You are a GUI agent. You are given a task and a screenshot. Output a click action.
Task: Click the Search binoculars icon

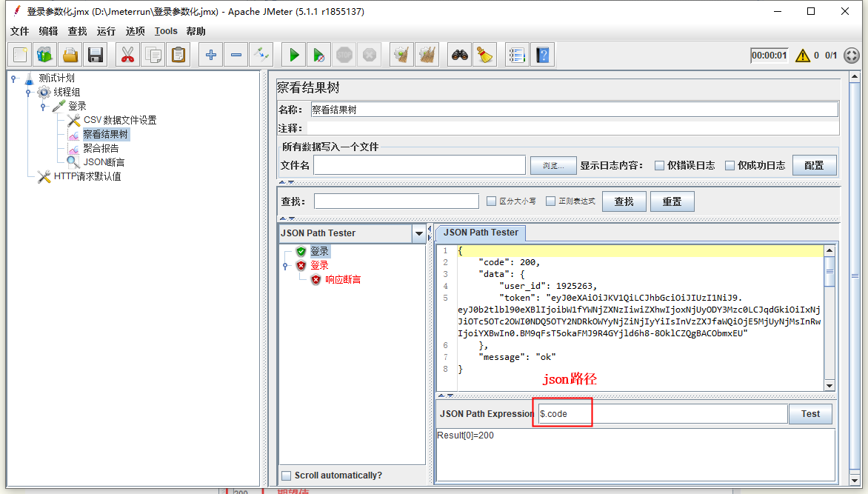459,55
